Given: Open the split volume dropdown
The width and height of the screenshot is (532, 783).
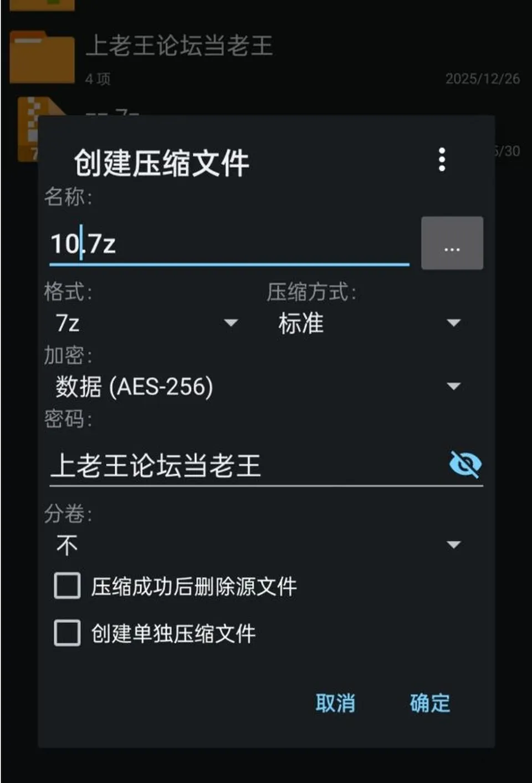Looking at the screenshot, I should pyautogui.click(x=258, y=545).
